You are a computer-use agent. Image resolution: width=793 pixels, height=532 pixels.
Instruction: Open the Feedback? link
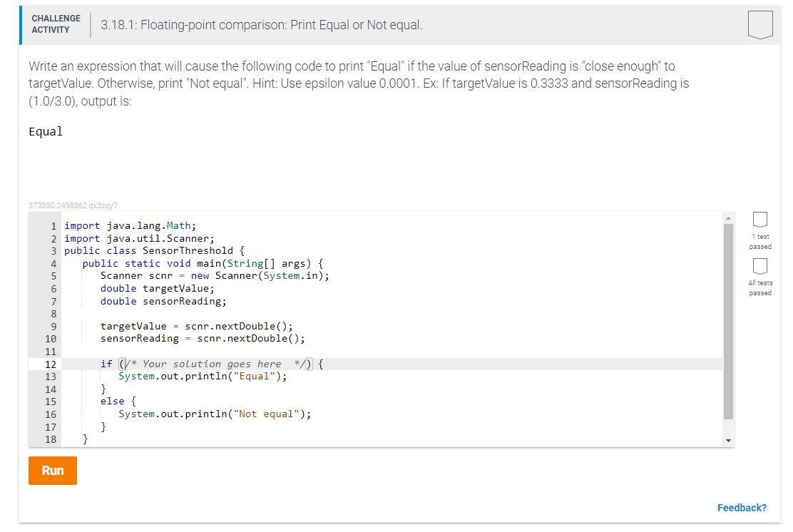pos(742,507)
